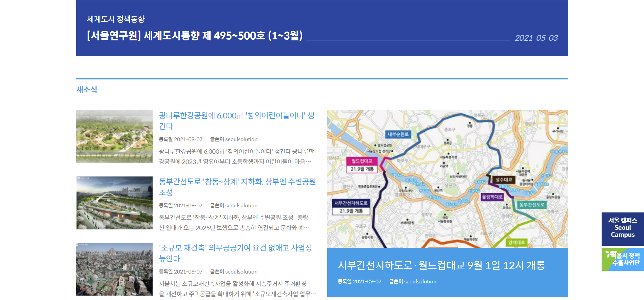Click the 동부간선도로 riverside park thumbnail
Image resolution: width=644 pixels, height=300 pixels.
[114, 203]
